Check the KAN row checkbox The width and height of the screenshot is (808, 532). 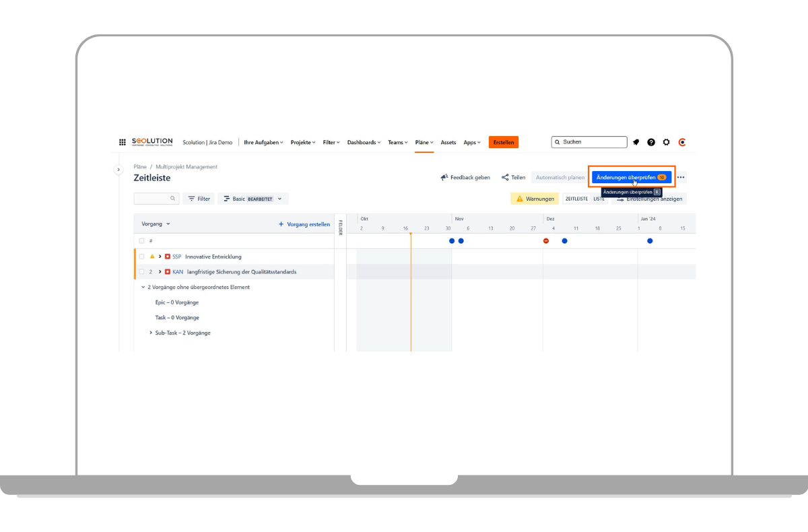[141, 272]
